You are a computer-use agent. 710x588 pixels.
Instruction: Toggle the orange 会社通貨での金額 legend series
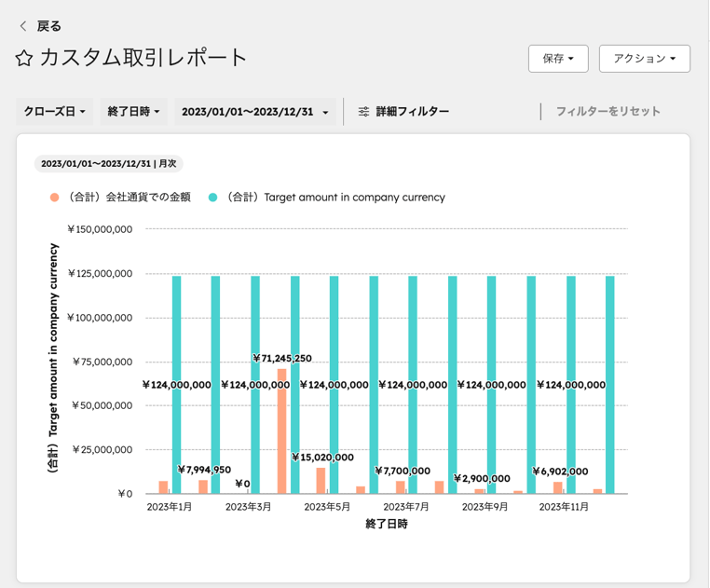[129, 198]
